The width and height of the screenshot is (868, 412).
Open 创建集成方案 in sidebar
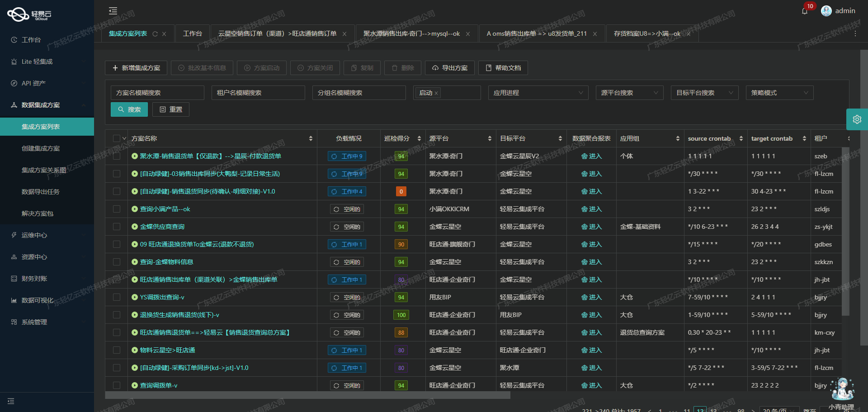tap(47, 148)
